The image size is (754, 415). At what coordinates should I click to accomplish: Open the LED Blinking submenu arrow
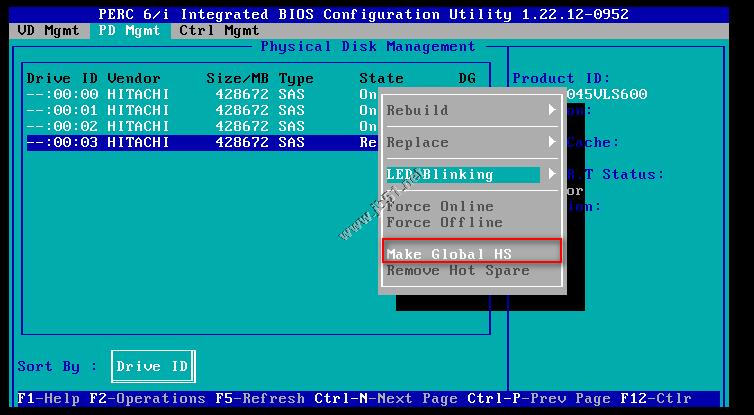(x=552, y=174)
